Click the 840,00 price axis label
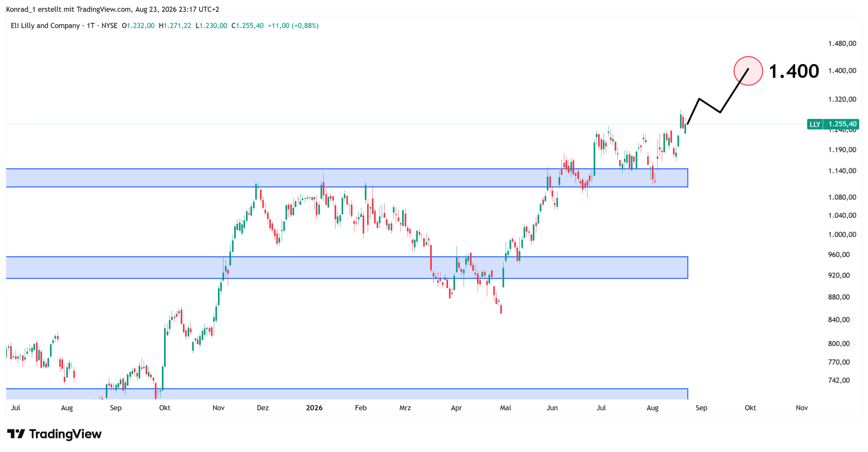Viewport: 868px width, 452px height. [839, 320]
